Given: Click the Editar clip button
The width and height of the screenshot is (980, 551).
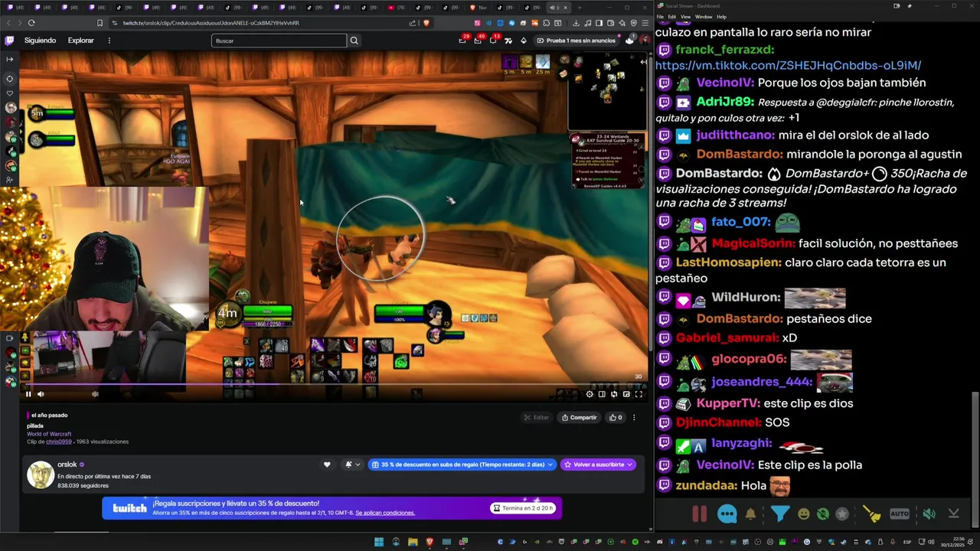Looking at the screenshot, I should 536,417.
